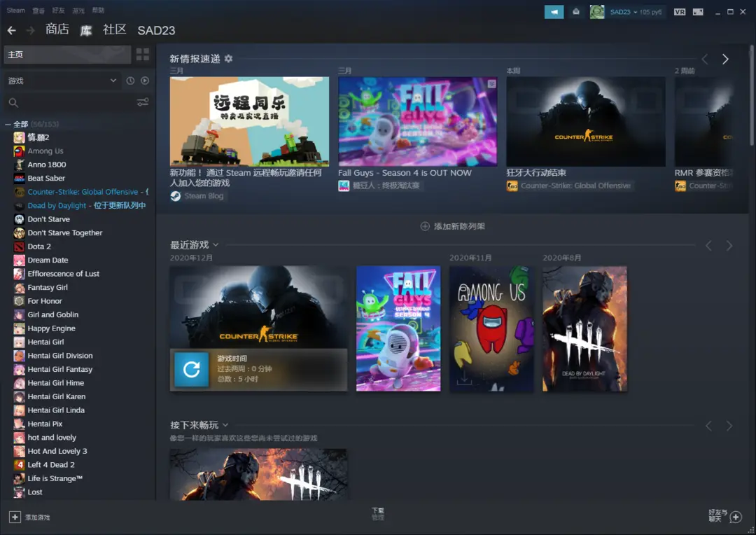This screenshot has height=535, width=756.
Task: Open the 游戏 category dropdown
Action: click(63, 81)
